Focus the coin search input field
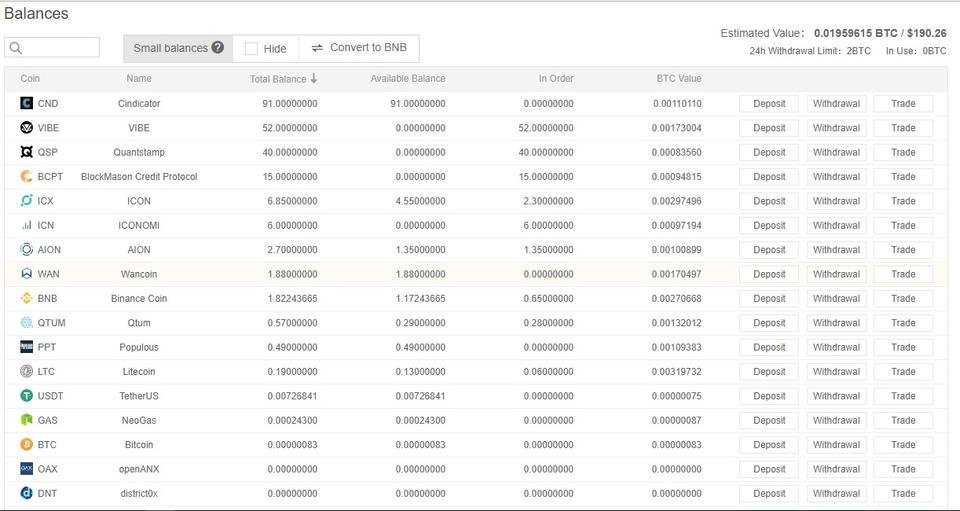Viewport: 960px width, 511px height. pyautogui.click(x=51, y=48)
